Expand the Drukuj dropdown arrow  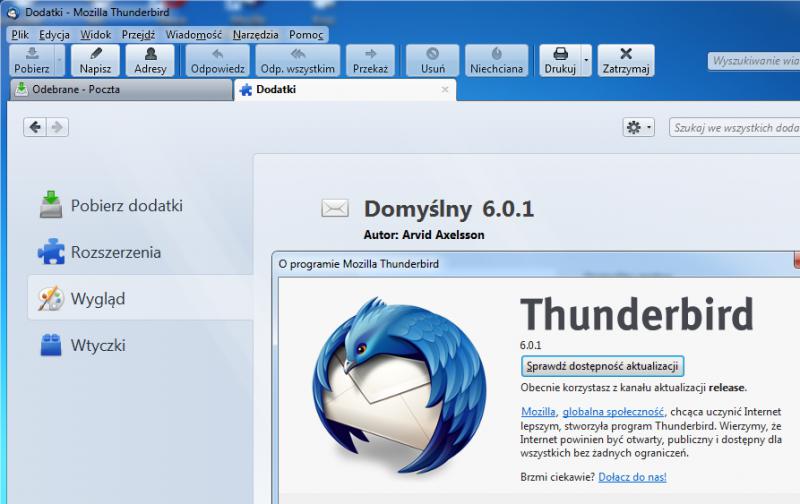click(586, 61)
